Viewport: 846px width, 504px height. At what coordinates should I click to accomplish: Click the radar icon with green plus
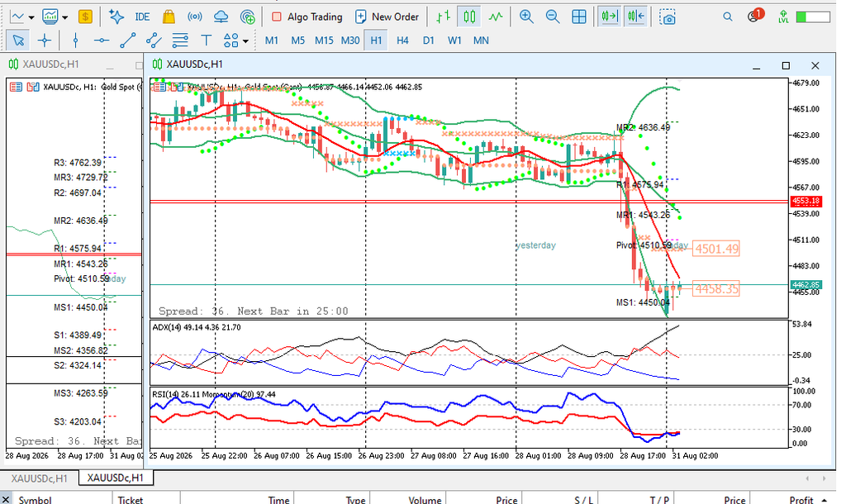[247, 17]
